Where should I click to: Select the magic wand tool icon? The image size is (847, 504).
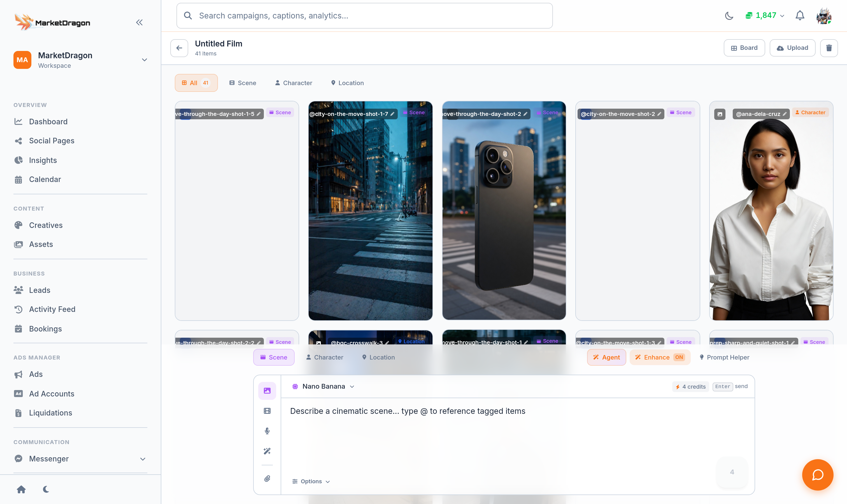267,451
